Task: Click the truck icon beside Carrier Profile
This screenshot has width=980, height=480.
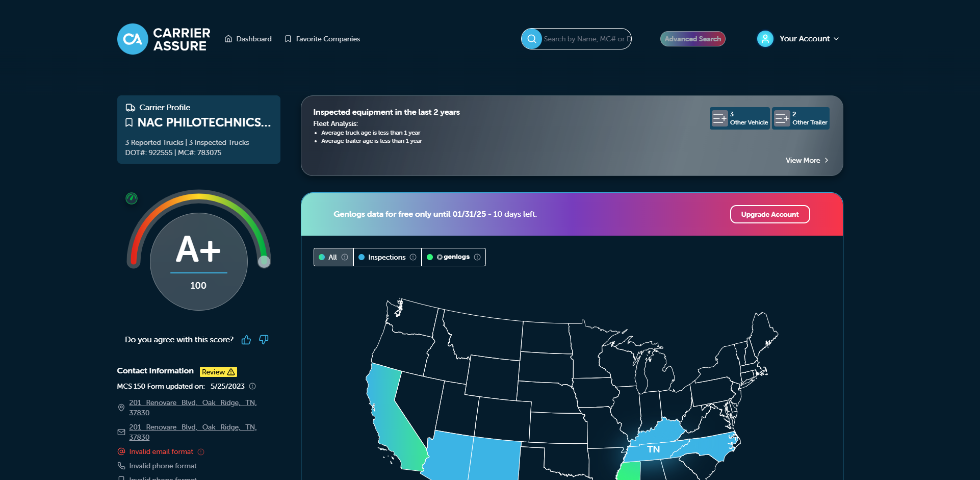Action: click(130, 107)
